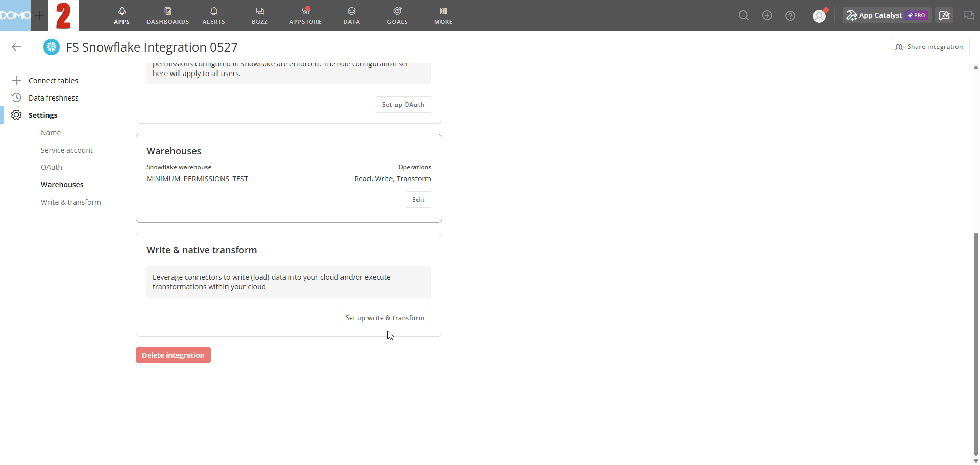Jump to Warehouses settings section

tap(62, 185)
